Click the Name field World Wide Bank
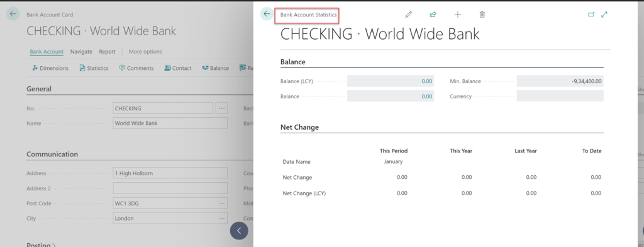The width and height of the screenshot is (644, 247). pos(170,123)
